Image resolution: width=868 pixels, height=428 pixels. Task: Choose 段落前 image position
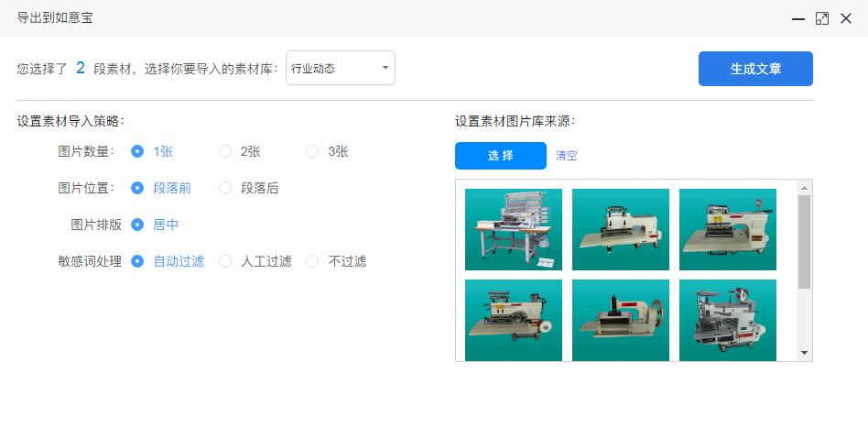pos(138,188)
